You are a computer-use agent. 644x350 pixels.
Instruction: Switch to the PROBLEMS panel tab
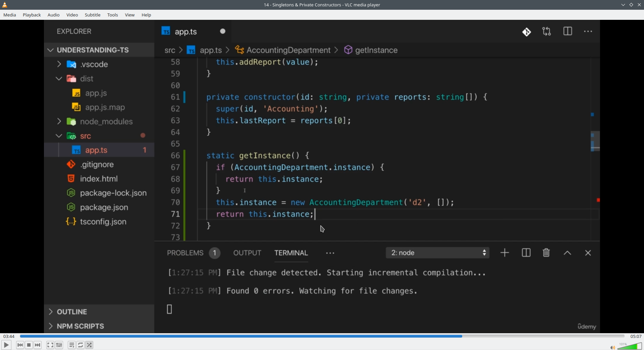[185, 253]
